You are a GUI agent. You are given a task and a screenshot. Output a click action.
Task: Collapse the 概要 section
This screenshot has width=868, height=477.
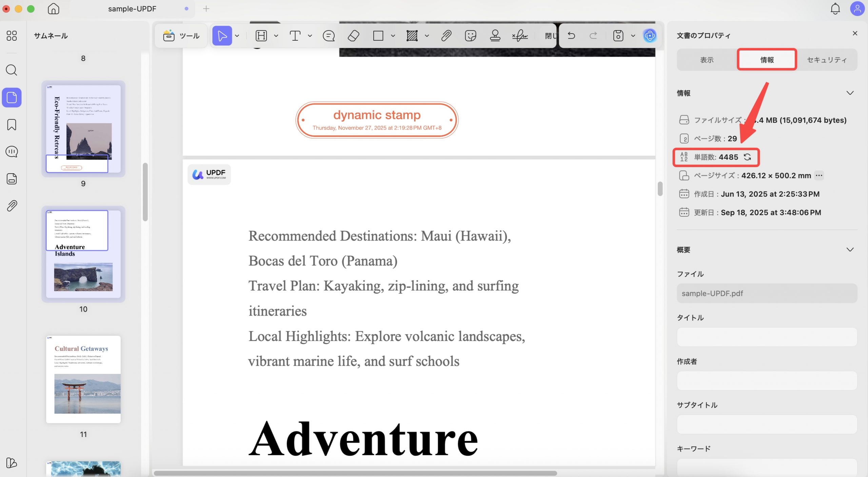[x=850, y=250]
